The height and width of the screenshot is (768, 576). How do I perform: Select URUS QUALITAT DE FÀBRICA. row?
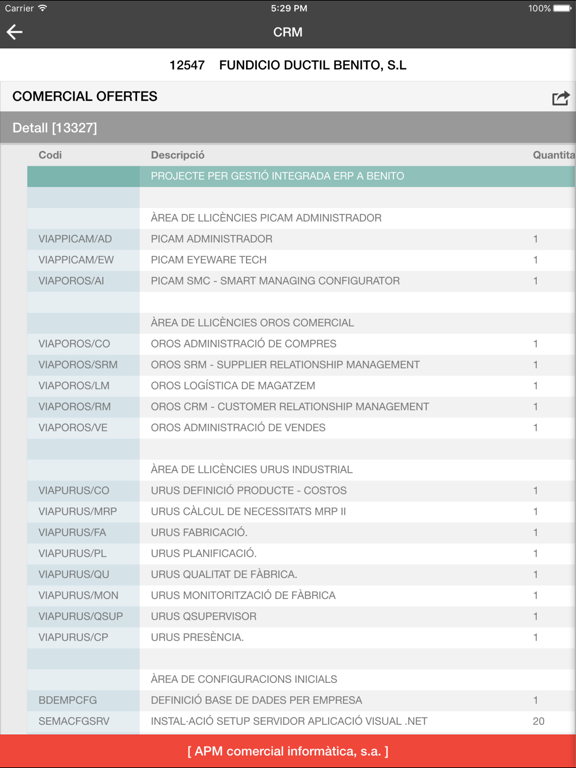(301, 575)
